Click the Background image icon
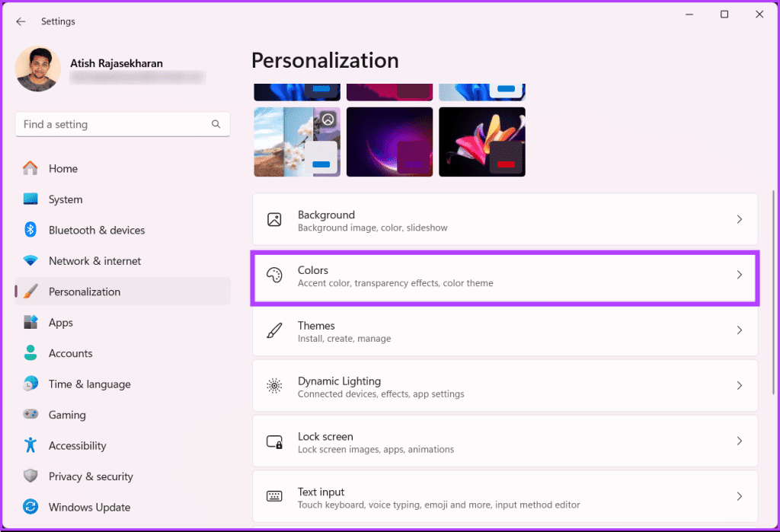Screen dimensions: 780x532 click(x=273, y=220)
